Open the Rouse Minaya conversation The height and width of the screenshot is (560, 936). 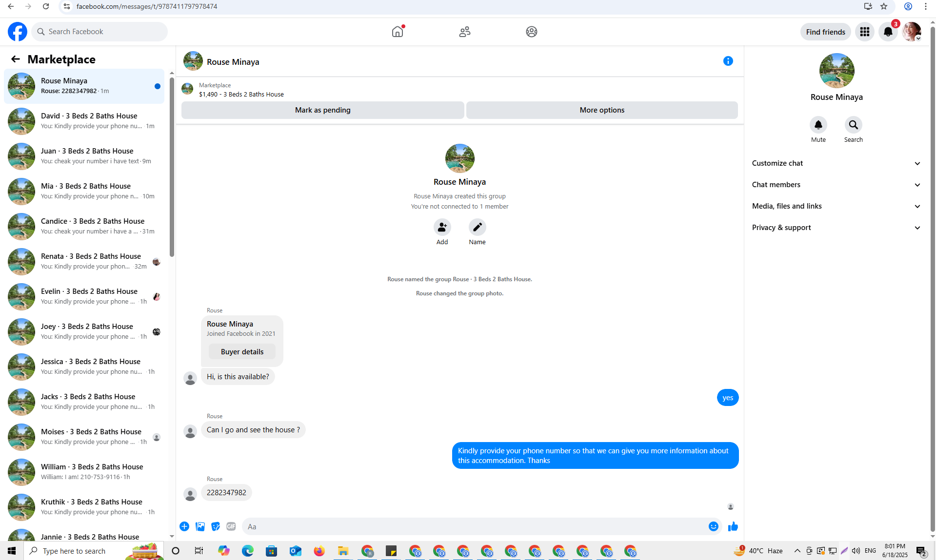tap(84, 86)
